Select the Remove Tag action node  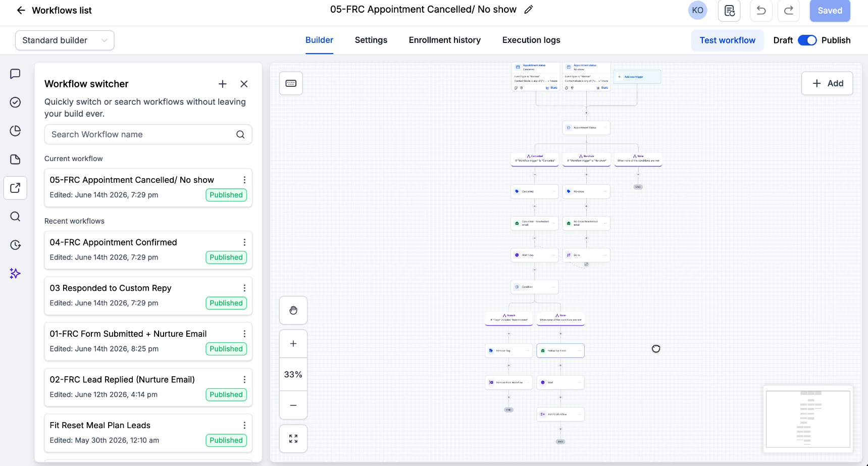509,350
